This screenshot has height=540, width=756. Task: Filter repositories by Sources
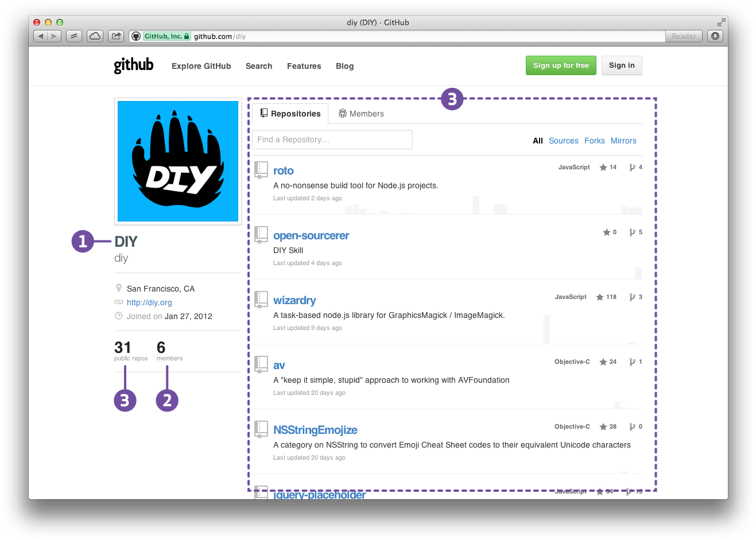pos(563,141)
